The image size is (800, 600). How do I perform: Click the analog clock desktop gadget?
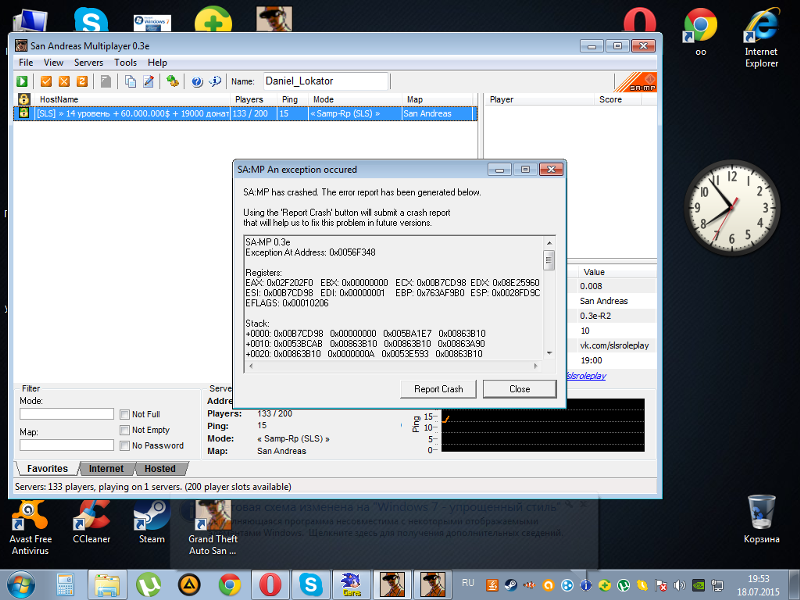[x=732, y=207]
